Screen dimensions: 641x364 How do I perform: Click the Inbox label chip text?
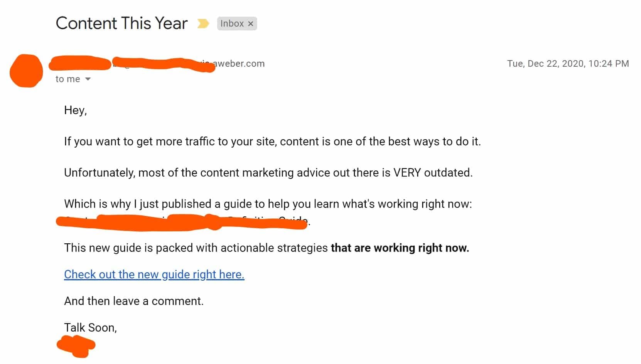[x=232, y=24]
